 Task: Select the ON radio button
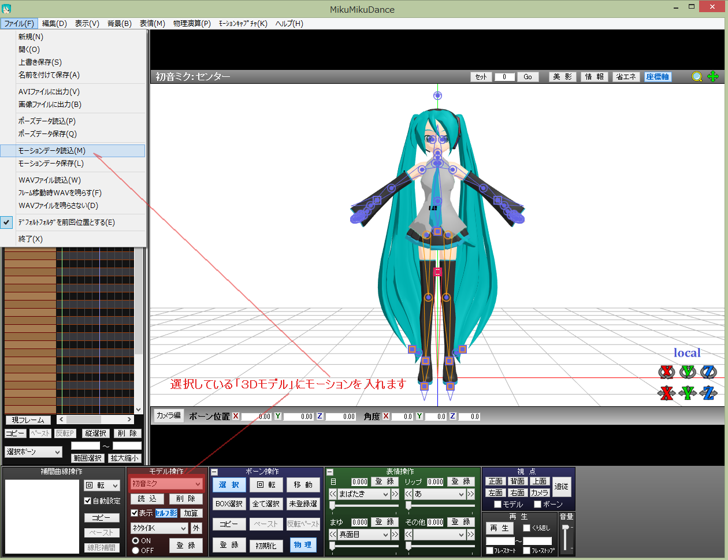point(136,541)
